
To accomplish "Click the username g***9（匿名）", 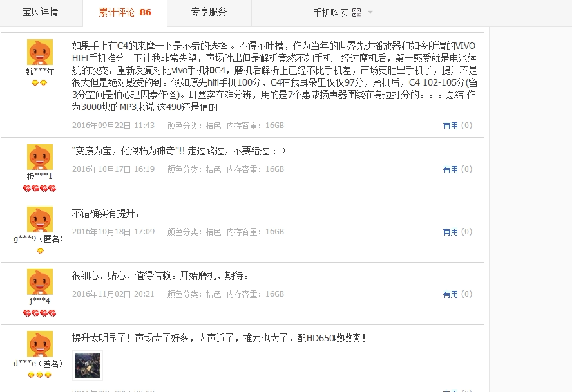I will pyautogui.click(x=39, y=239).
